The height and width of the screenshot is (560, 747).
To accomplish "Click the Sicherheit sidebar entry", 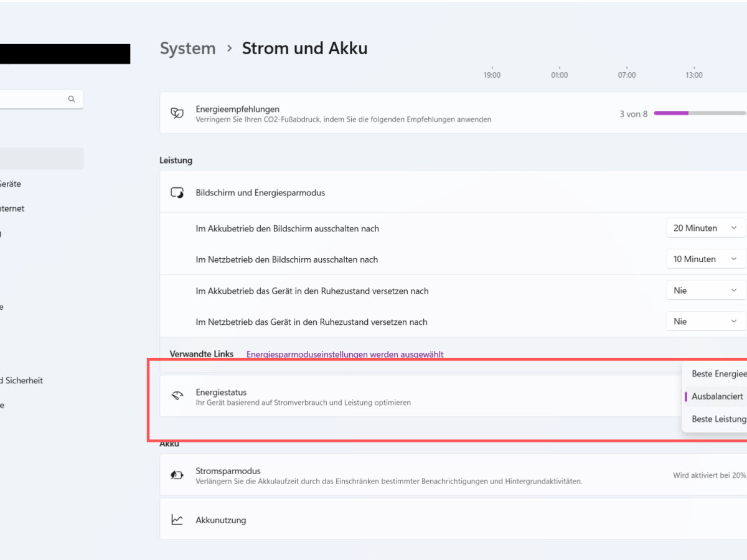I will pyautogui.click(x=22, y=380).
